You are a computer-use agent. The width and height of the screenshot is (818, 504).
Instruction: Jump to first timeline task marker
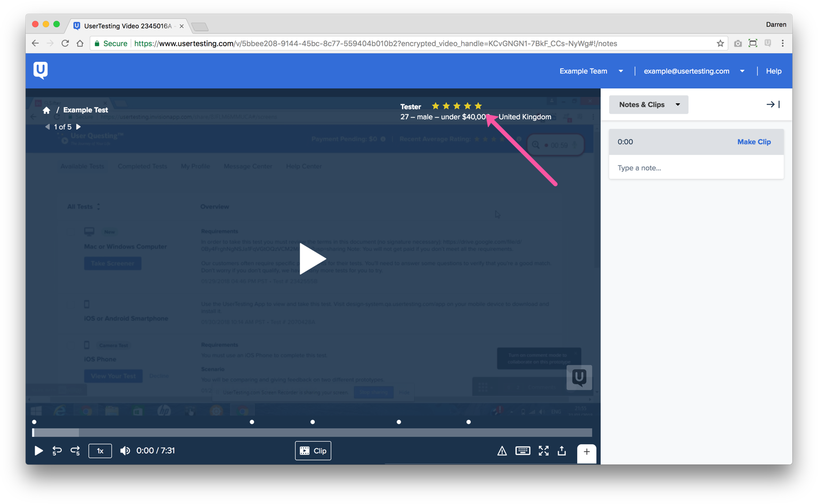pos(34,422)
